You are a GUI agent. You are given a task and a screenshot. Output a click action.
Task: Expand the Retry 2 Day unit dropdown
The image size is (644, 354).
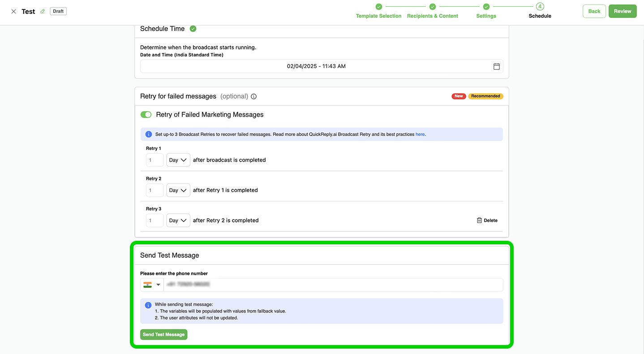(x=178, y=190)
